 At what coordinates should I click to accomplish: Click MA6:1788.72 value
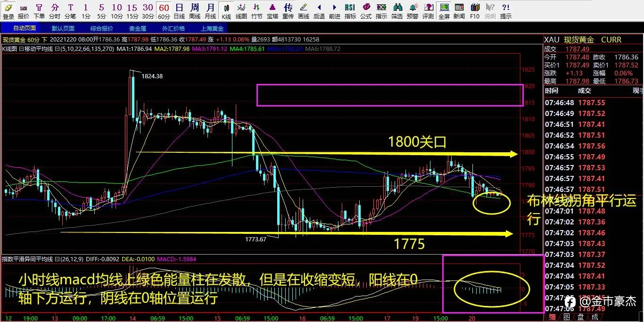pos(323,49)
